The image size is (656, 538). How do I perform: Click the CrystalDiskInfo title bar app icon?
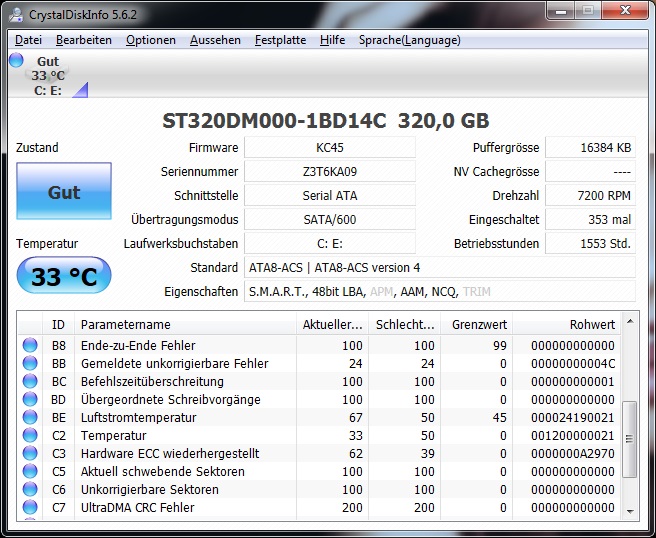(16, 14)
